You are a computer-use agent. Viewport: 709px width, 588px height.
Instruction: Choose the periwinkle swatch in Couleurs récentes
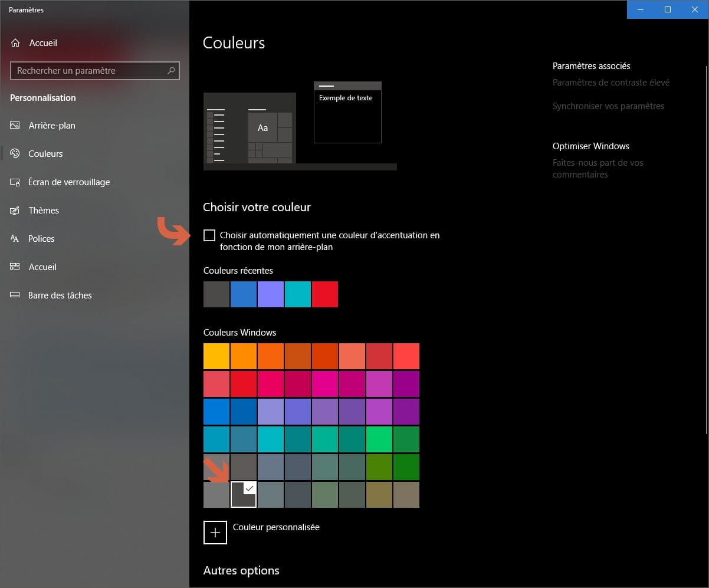pyautogui.click(x=271, y=294)
